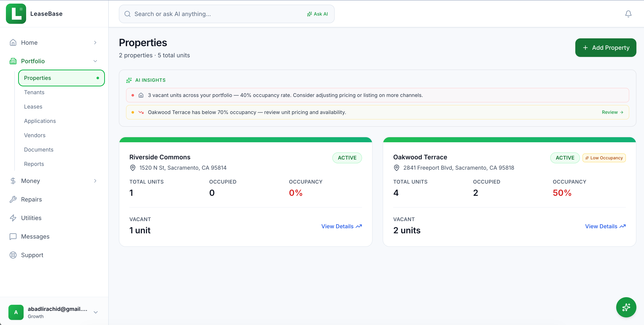The height and width of the screenshot is (325, 644).
Task: Click the Home house icon in sidebar
Action: coord(13,43)
